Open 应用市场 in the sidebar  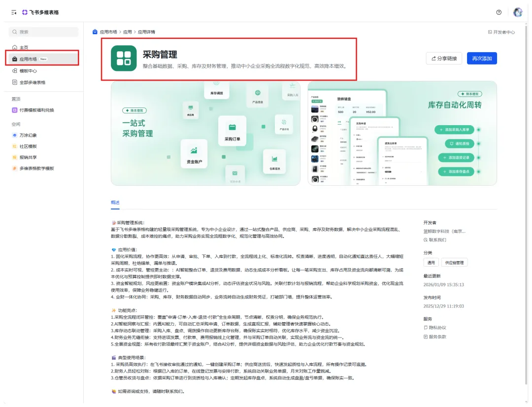pos(43,59)
